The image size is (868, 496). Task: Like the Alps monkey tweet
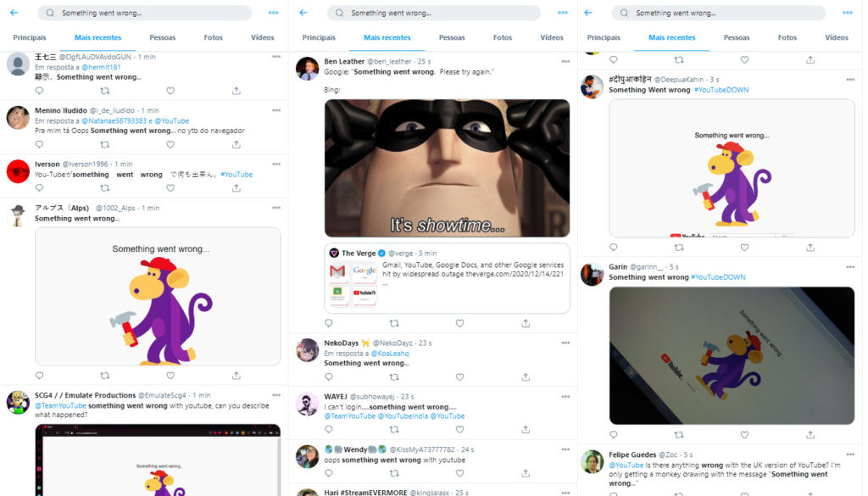170,376
